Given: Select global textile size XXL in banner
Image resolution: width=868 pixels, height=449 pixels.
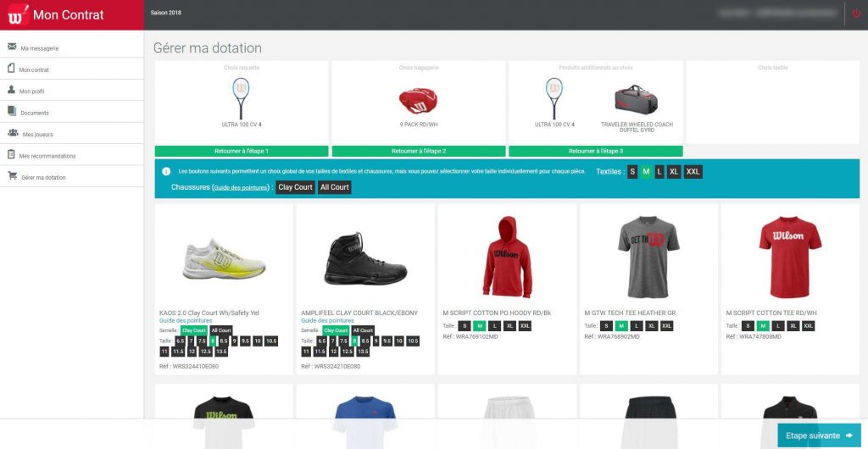Looking at the screenshot, I should click(693, 171).
